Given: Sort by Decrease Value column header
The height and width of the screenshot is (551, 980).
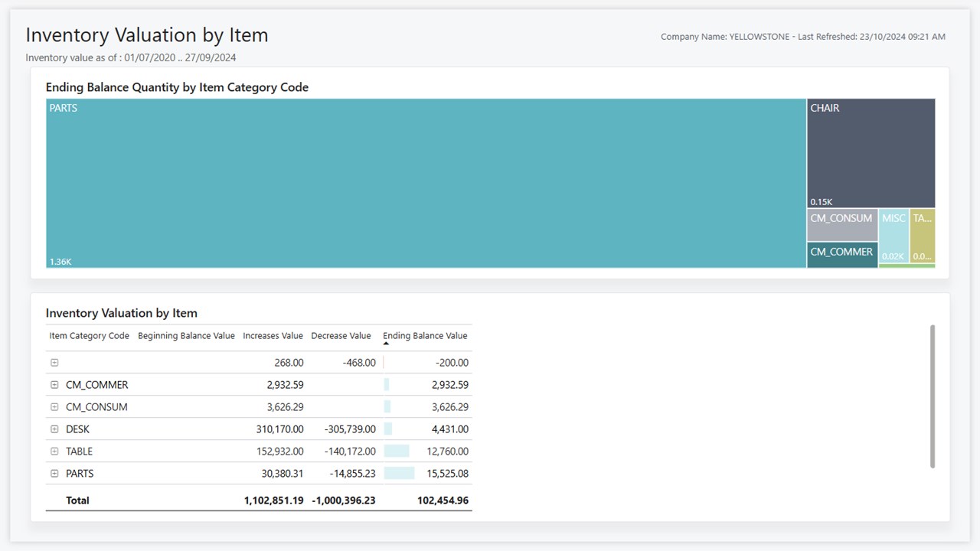Looking at the screenshot, I should coord(341,336).
